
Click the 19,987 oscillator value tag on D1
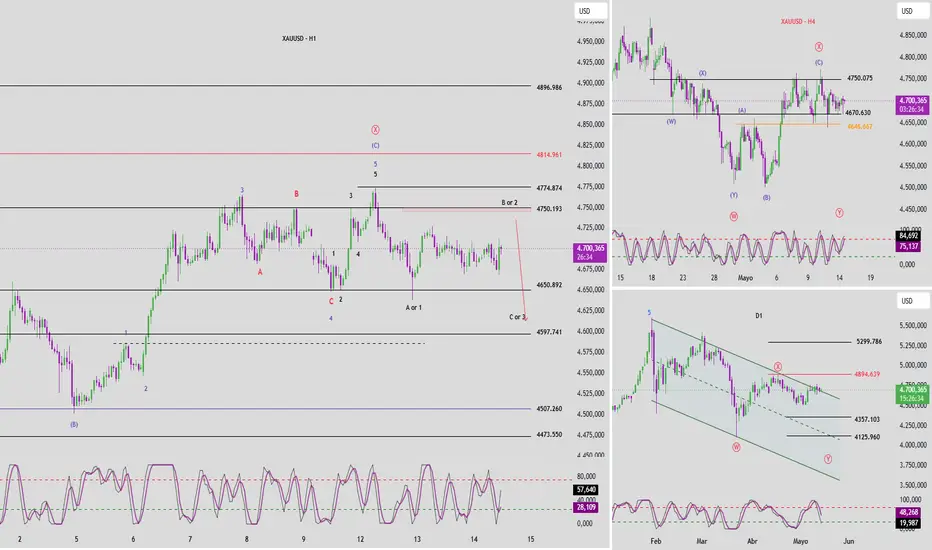click(x=909, y=523)
